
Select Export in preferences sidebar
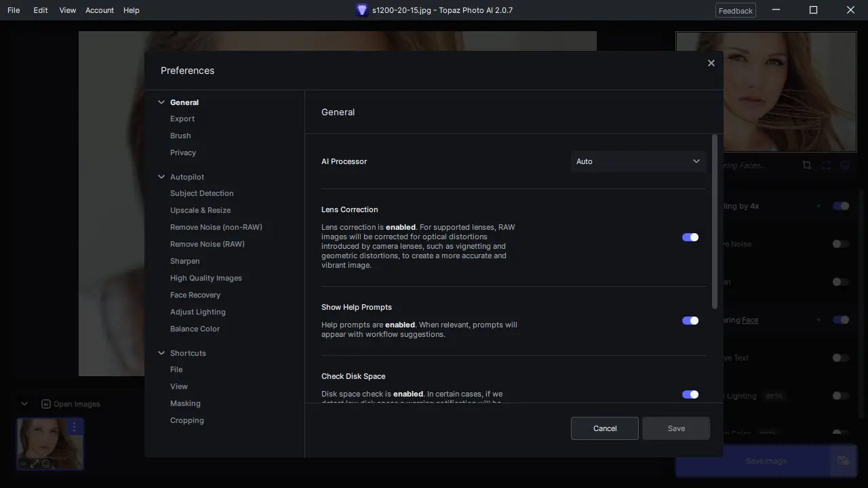182,119
